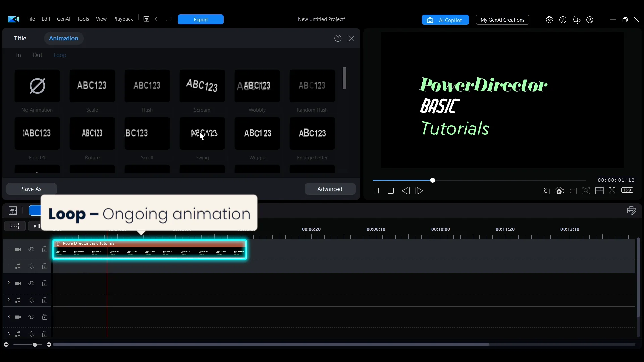
Task: Toggle visibility of video track 1
Action: point(31,249)
